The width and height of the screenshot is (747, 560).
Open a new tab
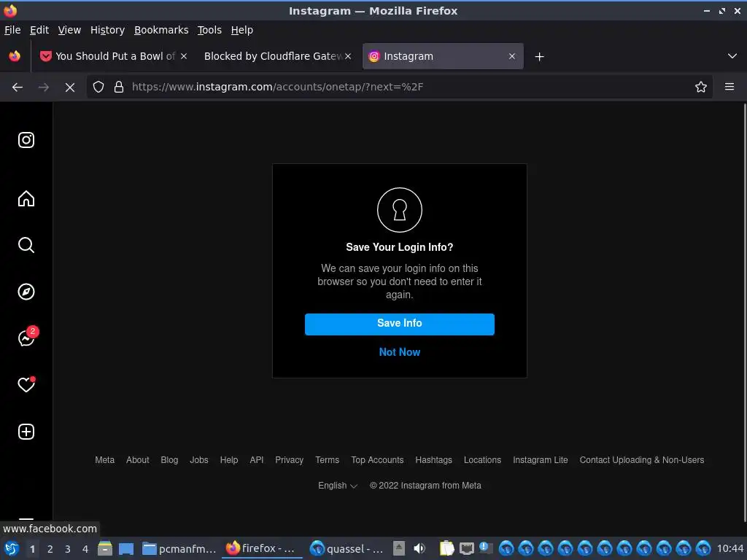pos(539,57)
